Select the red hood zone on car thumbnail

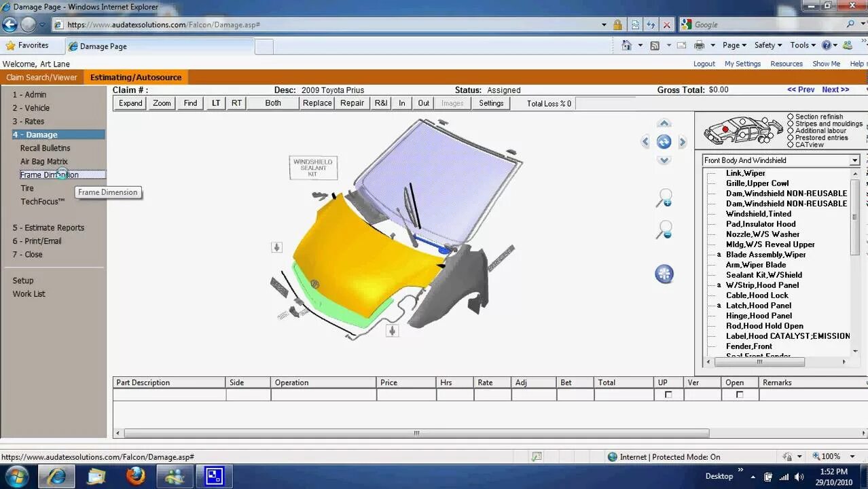coord(725,129)
